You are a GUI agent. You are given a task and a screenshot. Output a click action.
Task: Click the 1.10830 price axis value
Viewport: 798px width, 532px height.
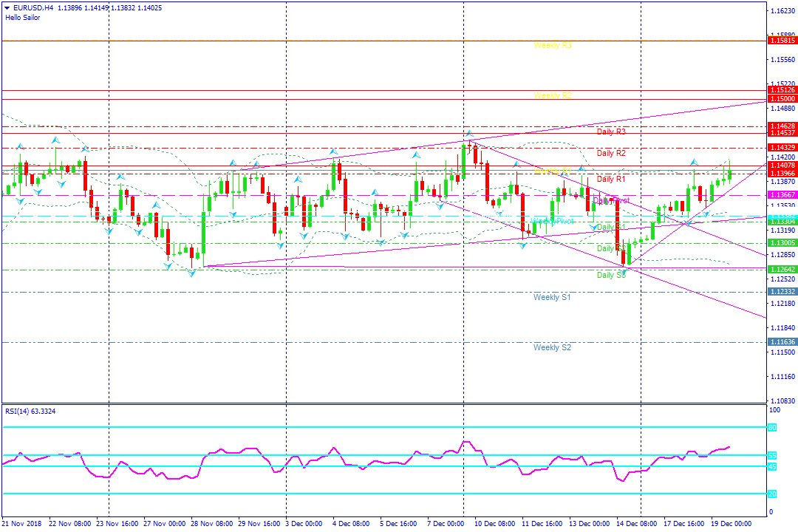click(782, 401)
